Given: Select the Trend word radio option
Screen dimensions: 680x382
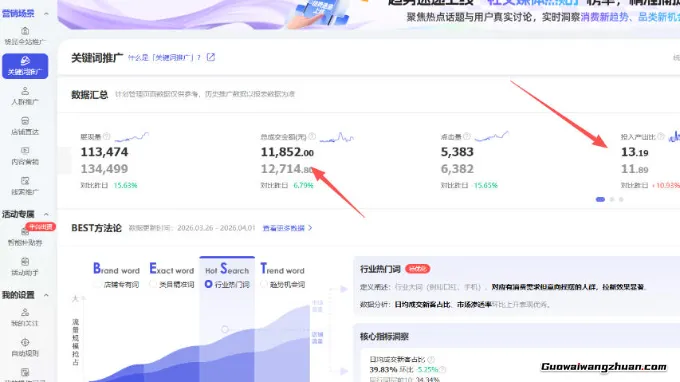Looking at the screenshot, I should (264, 284).
